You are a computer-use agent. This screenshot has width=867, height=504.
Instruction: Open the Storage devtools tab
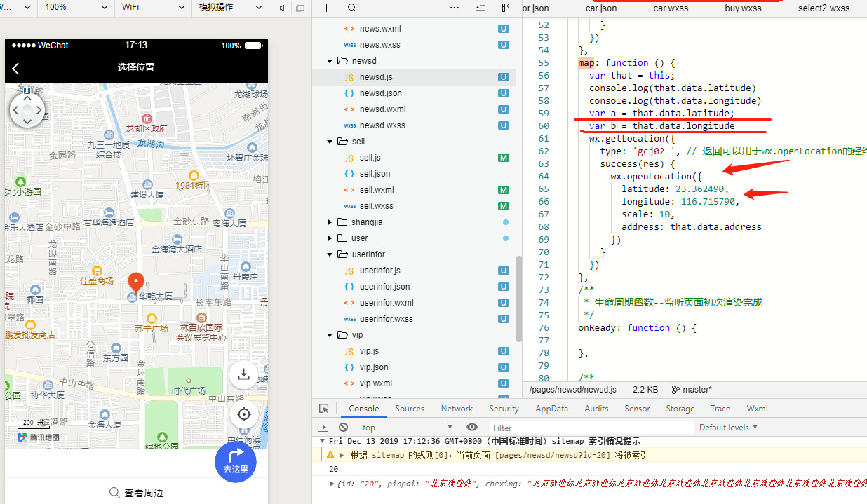(x=680, y=409)
